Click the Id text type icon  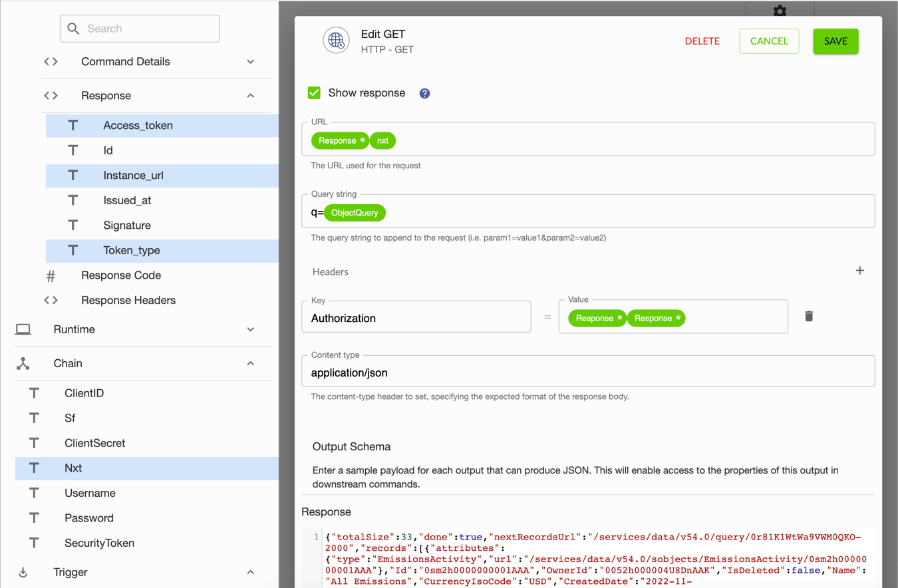73,150
